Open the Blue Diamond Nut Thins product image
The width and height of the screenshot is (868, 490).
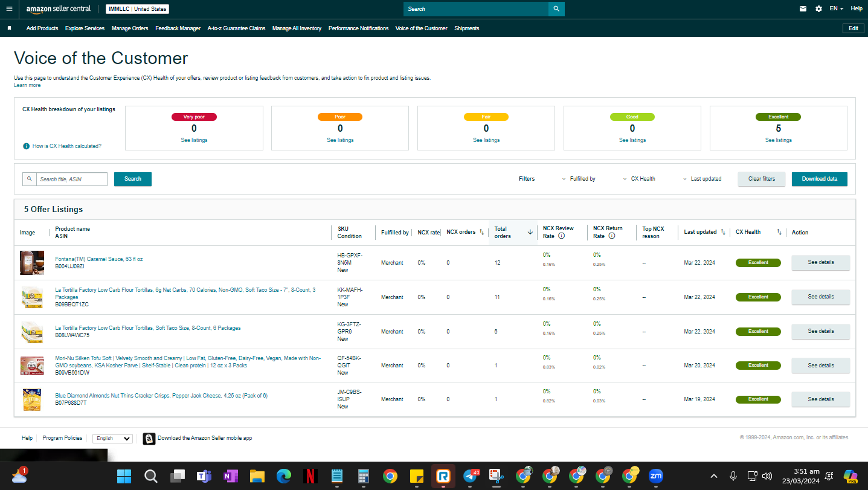pyautogui.click(x=32, y=399)
